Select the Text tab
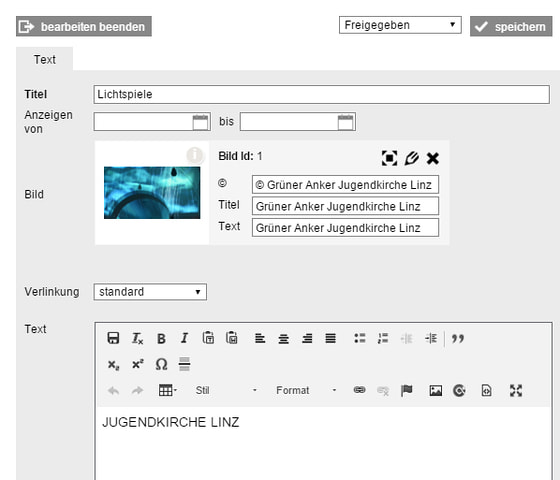 [x=45, y=59]
